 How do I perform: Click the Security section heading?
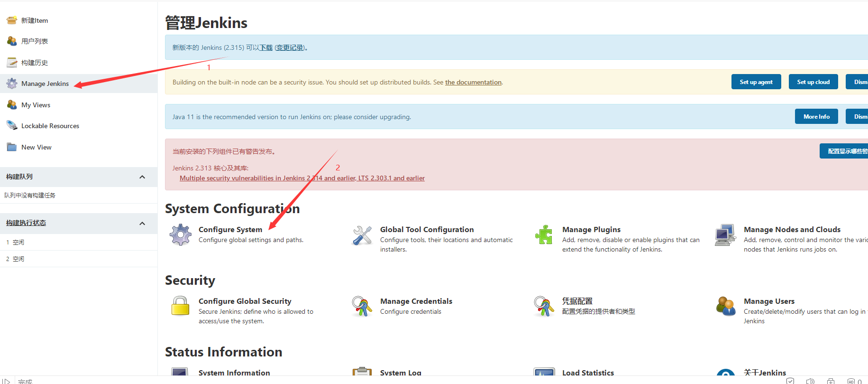coord(190,281)
